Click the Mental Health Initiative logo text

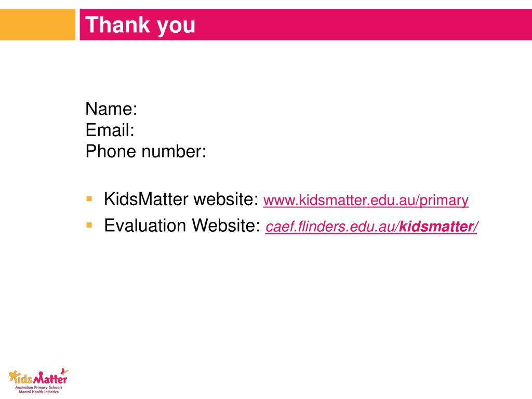click(38, 392)
